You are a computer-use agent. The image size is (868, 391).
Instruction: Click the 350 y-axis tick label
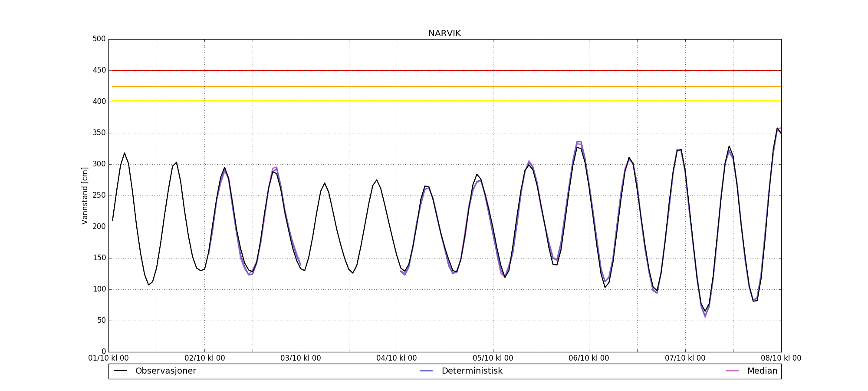(99, 133)
